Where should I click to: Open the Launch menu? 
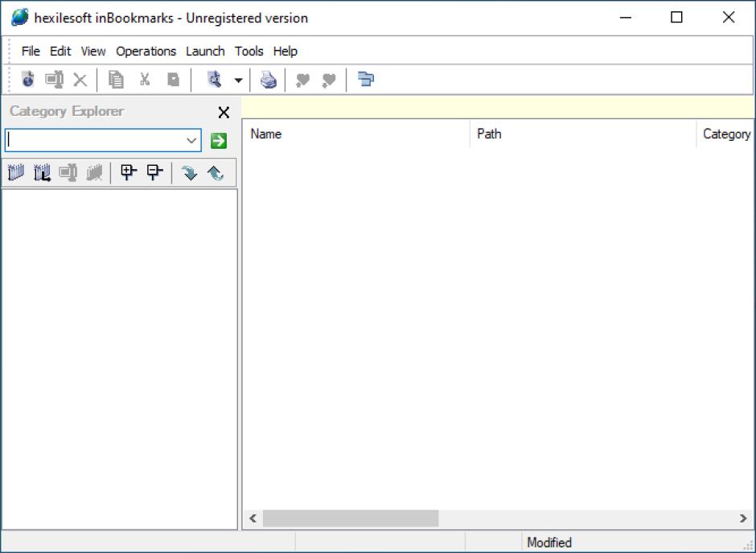pos(205,52)
